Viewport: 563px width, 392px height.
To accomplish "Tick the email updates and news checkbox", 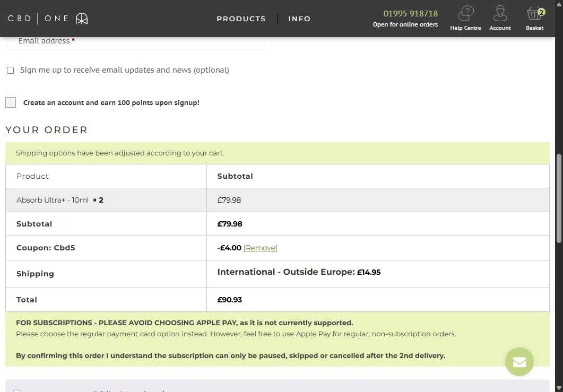I will click(11, 71).
